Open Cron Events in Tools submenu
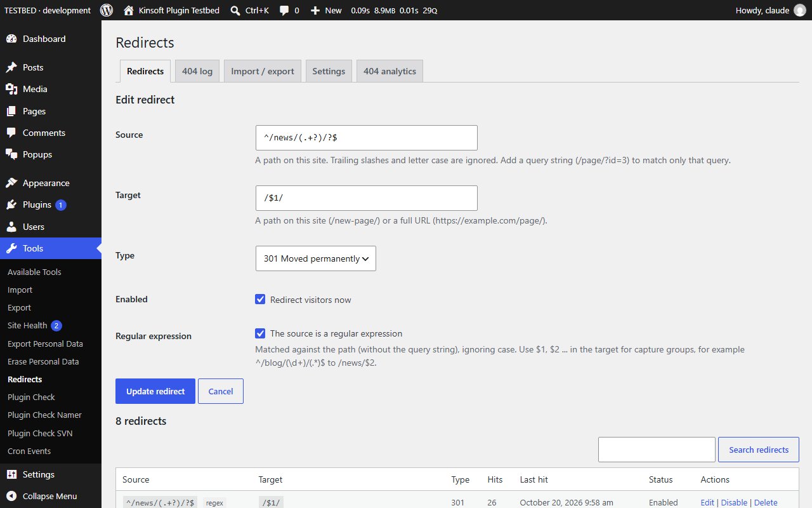812x508 pixels. click(29, 451)
